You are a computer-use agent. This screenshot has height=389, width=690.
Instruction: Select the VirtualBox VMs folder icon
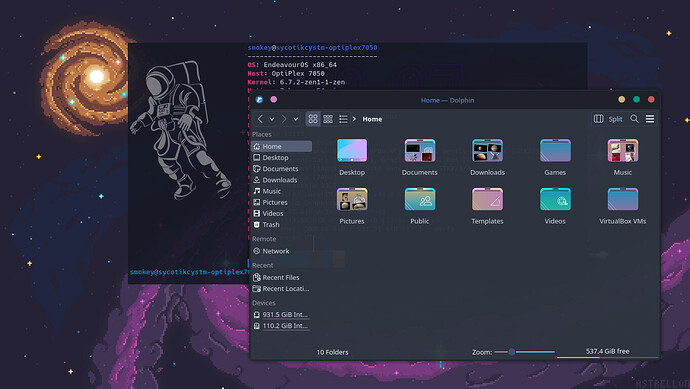(x=623, y=199)
